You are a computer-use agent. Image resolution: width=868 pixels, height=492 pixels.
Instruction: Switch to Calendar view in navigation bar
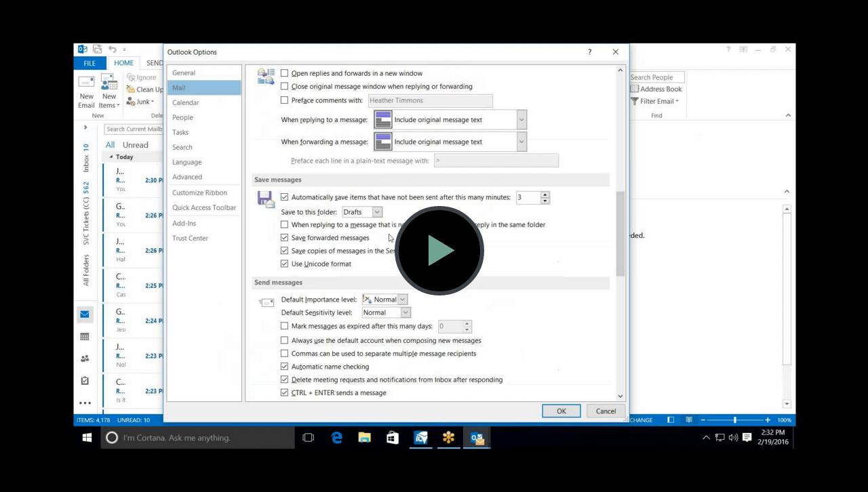click(85, 336)
